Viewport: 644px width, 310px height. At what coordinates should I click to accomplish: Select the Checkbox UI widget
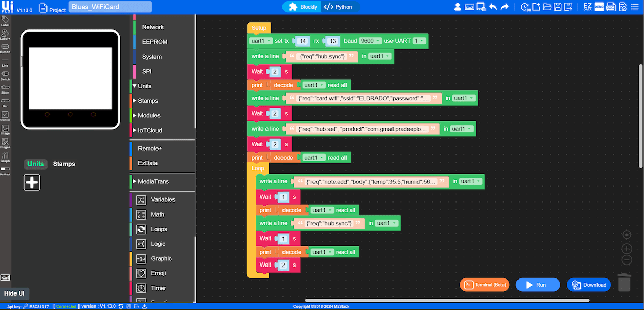click(5, 116)
